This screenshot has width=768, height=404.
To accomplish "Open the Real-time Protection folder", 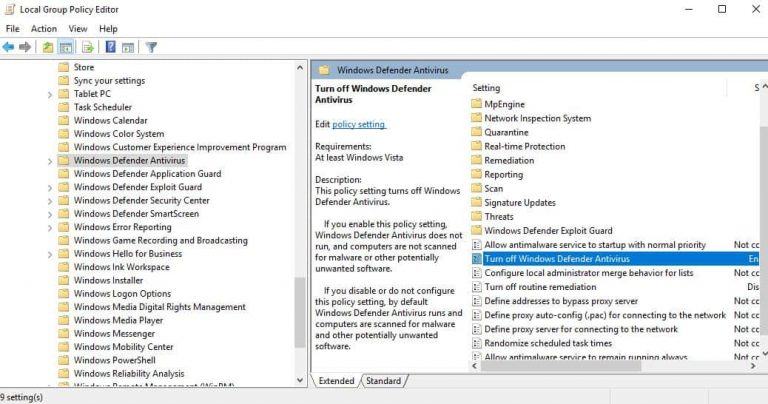I will (524, 146).
